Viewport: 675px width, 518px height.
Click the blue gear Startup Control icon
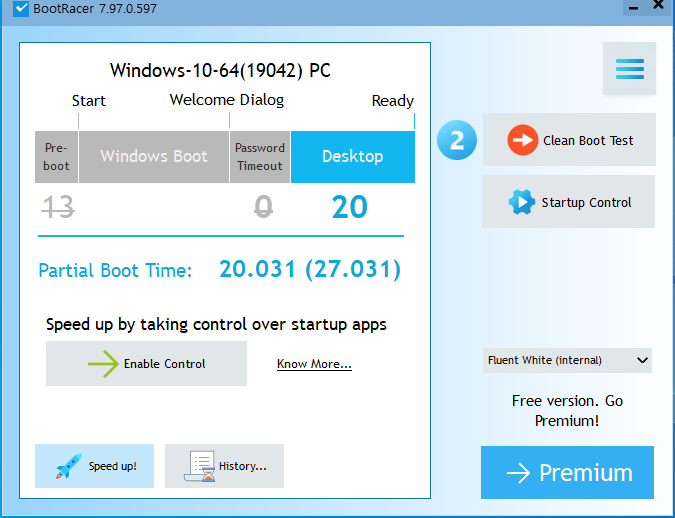click(521, 202)
